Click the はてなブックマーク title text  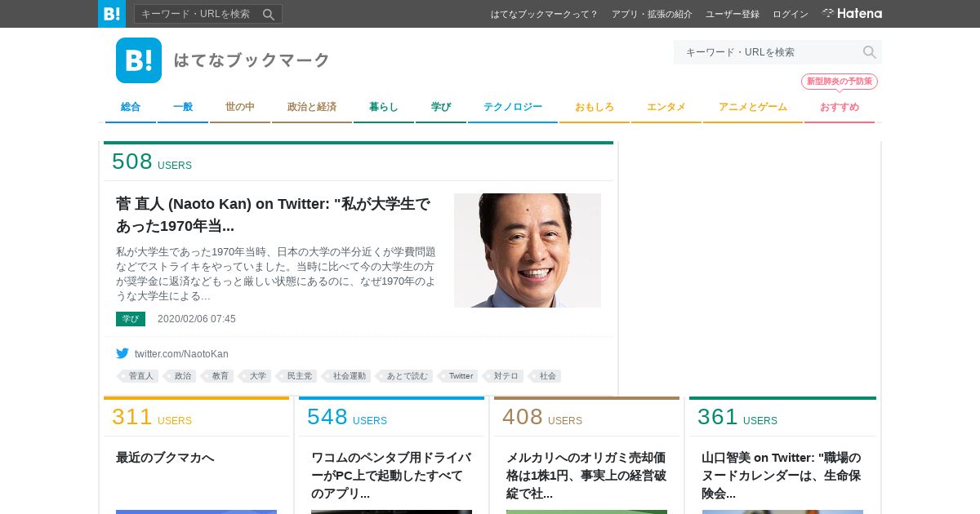(252, 60)
